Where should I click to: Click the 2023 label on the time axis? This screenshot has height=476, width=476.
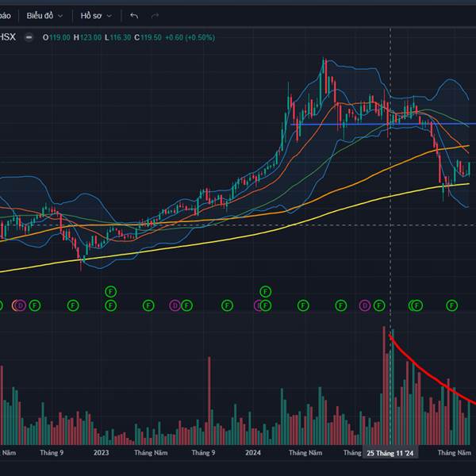(x=101, y=453)
